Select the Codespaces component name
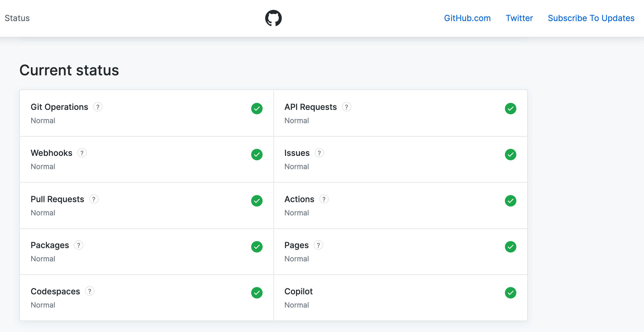This screenshot has height=332, width=644. pos(55,291)
